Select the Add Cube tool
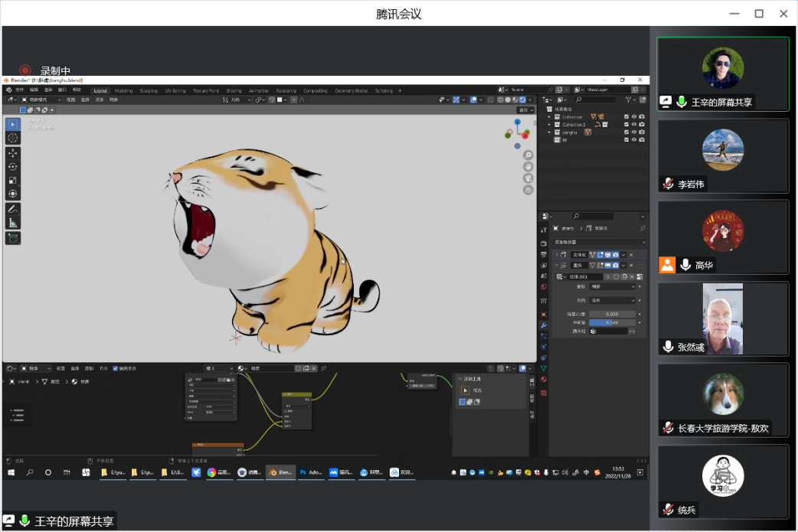798x532 pixels. pos(13,238)
